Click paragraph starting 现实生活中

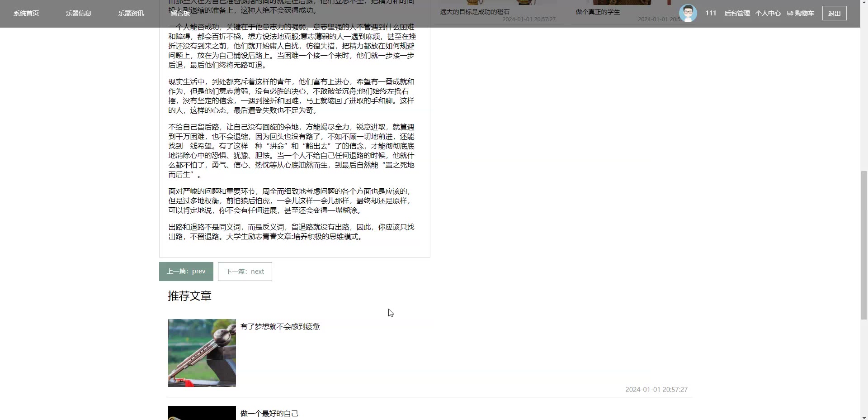pyautogui.click(x=292, y=96)
